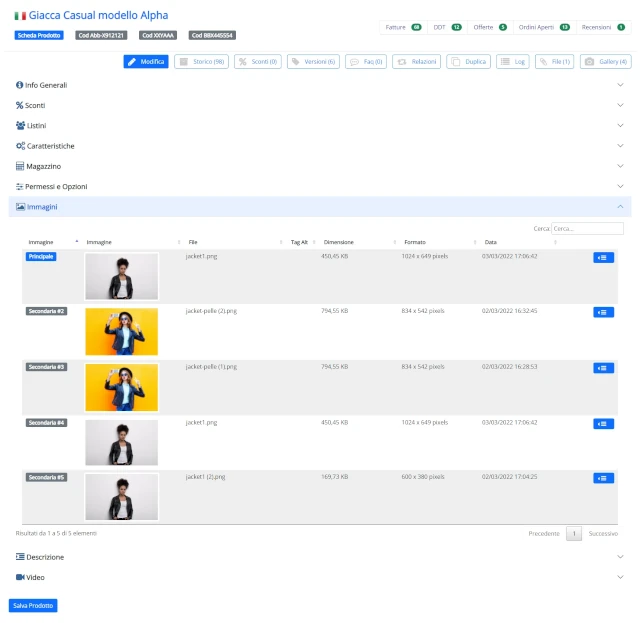Click the Immagini picture icon

tap(20, 207)
